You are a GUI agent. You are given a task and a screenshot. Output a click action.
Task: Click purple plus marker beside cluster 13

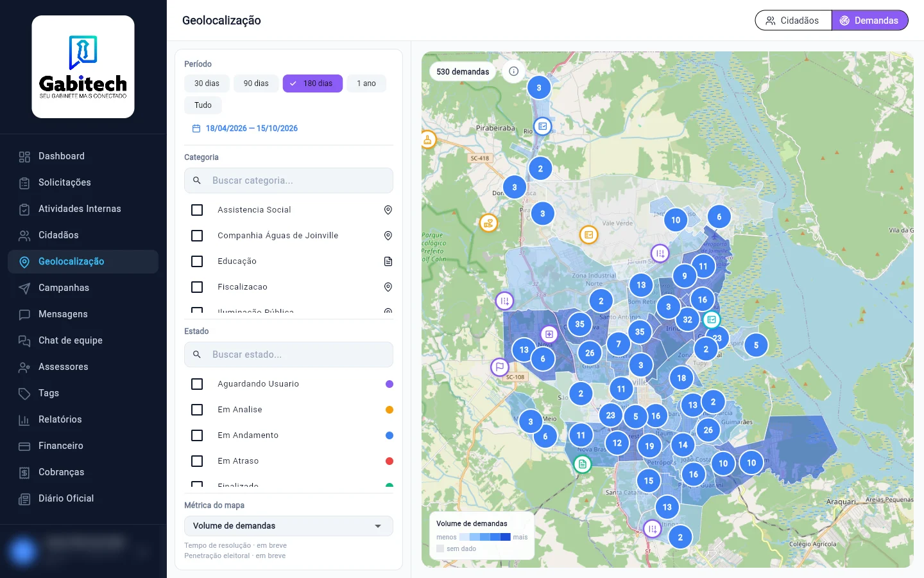coord(549,334)
